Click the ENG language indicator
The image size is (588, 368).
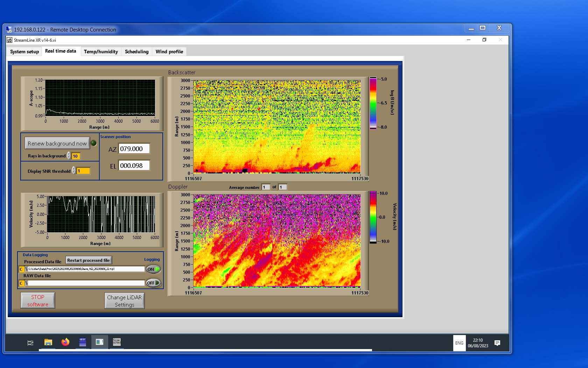(459, 343)
